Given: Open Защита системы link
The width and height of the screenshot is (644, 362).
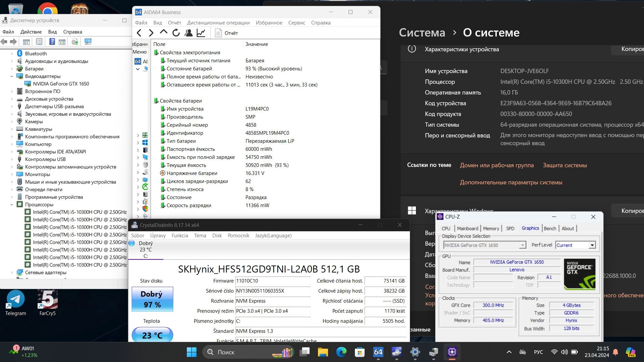Looking at the screenshot, I should (x=565, y=165).
